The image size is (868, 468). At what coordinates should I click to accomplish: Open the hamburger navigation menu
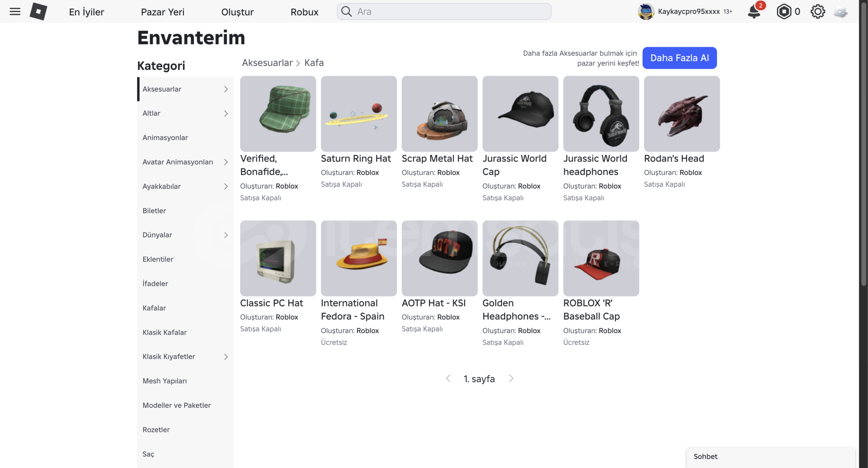(x=15, y=12)
